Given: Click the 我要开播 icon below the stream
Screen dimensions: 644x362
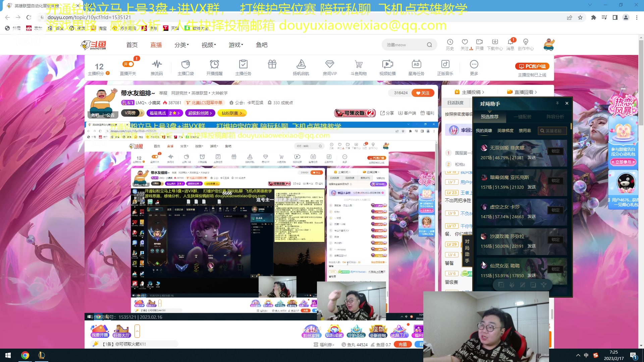Looking at the screenshot, I should (100, 331).
